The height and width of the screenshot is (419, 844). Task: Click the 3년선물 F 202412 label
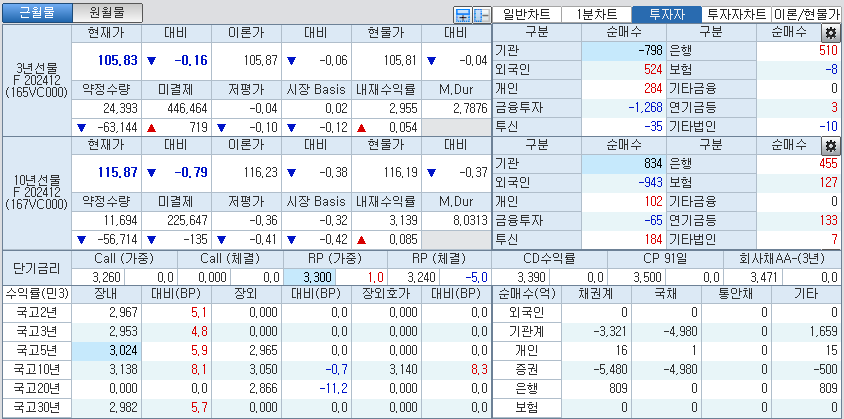pos(37,80)
